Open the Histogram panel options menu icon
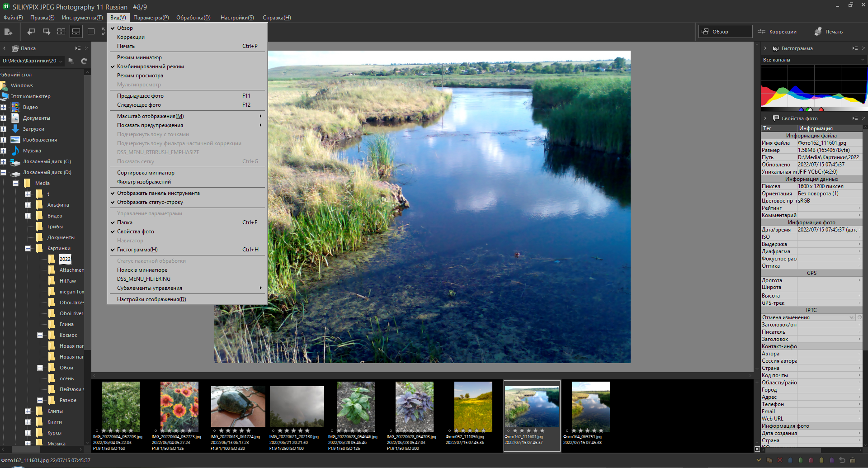The width and height of the screenshot is (868, 468). tap(854, 48)
